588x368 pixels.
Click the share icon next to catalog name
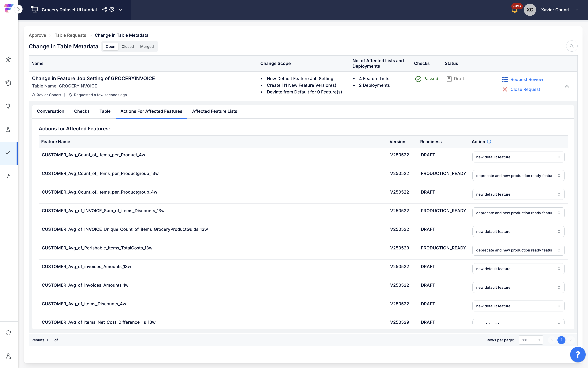point(104,10)
